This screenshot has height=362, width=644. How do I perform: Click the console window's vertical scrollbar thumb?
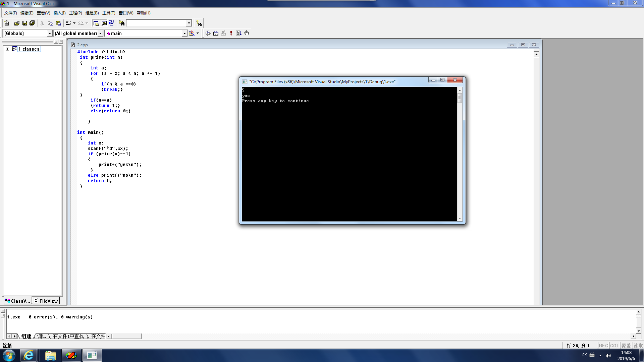coord(460,98)
